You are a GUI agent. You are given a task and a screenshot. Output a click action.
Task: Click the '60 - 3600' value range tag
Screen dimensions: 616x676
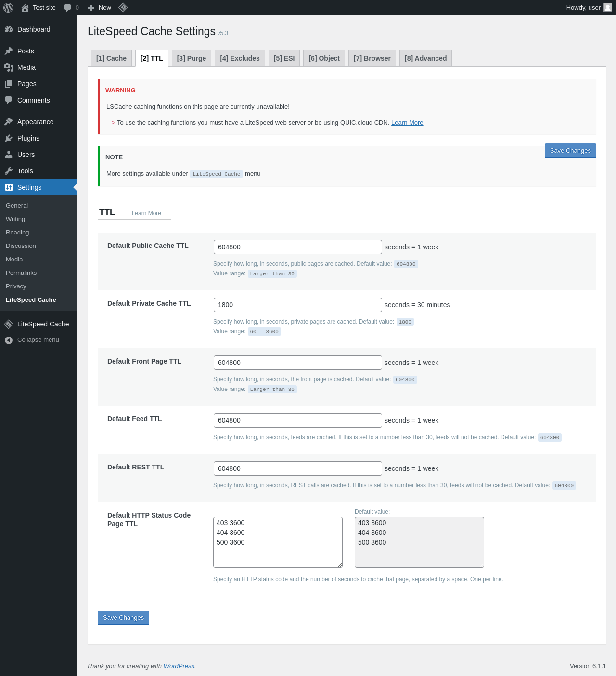264,332
